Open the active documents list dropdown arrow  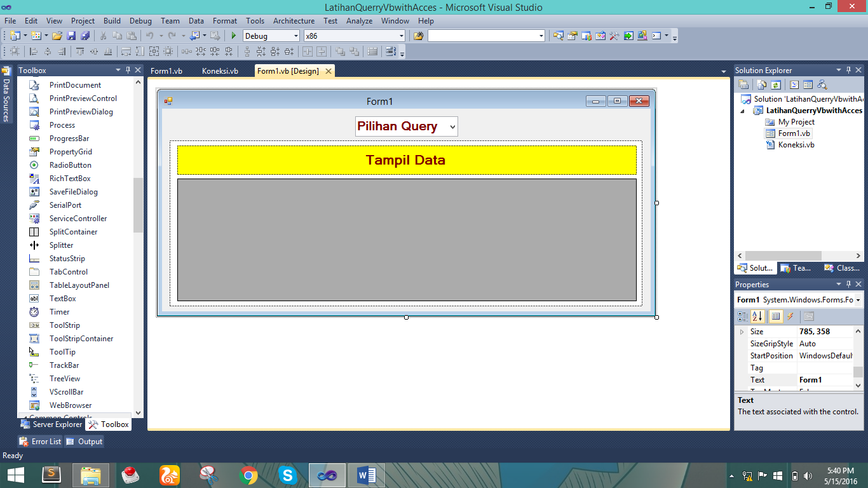click(x=724, y=71)
